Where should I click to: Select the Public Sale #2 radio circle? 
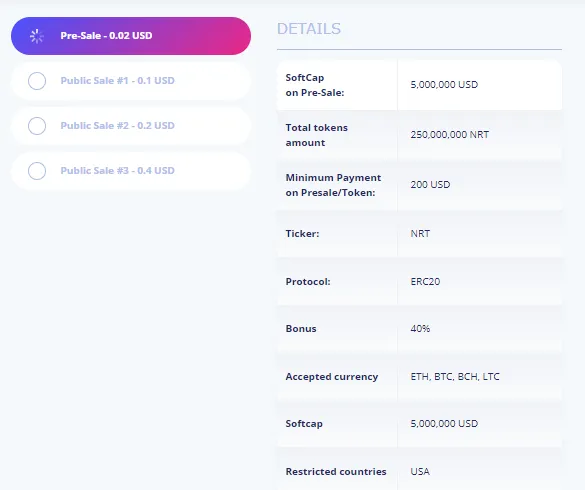pos(37,126)
